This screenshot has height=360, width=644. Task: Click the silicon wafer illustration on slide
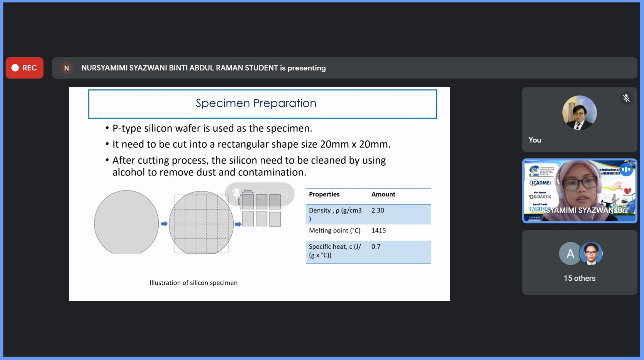pos(126,222)
